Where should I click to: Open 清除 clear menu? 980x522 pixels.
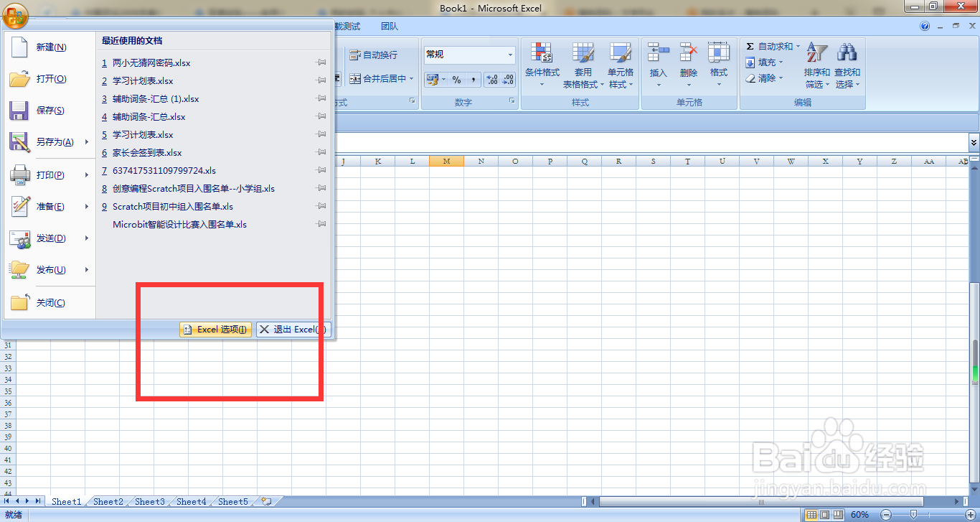pyautogui.click(x=764, y=78)
